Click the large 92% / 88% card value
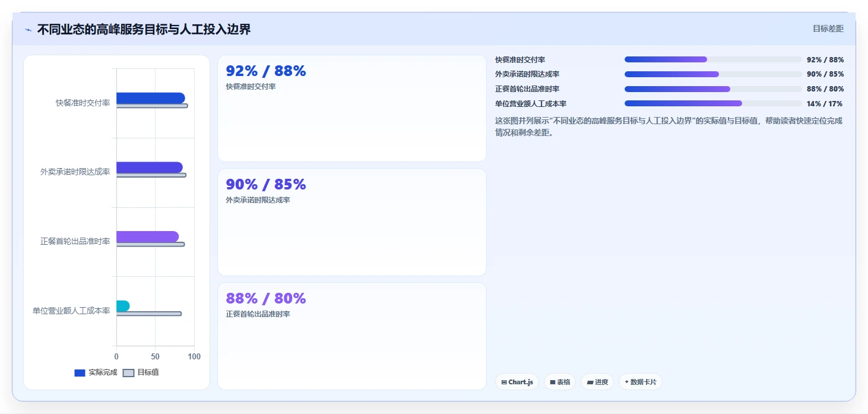Image resolution: width=868 pixels, height=414 pixels. point(266,71)
